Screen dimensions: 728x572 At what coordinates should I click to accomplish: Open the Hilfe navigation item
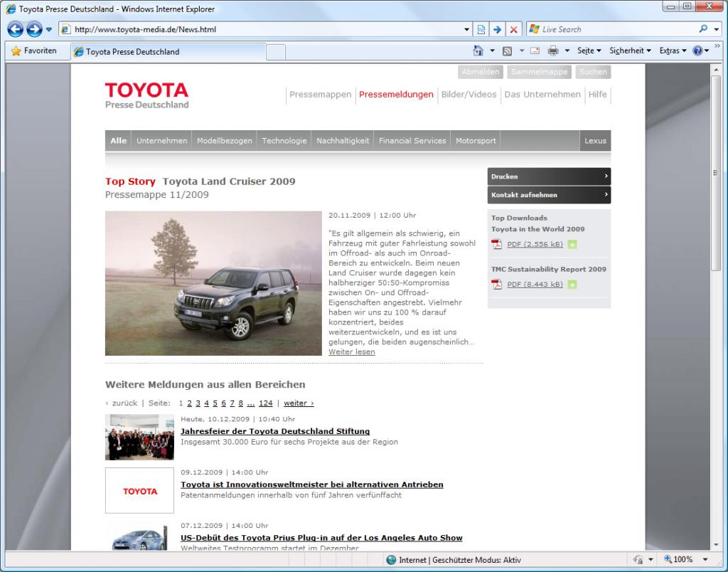tap(597, 95)
